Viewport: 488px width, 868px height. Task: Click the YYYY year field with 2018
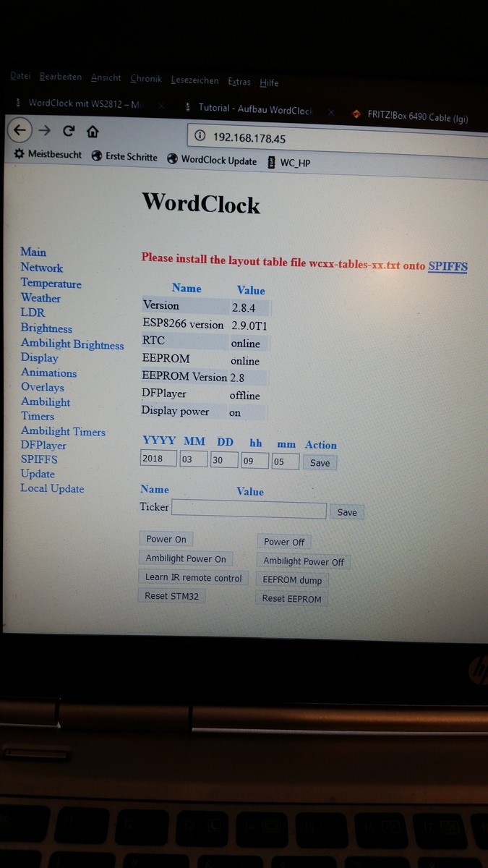click(158, 459)
